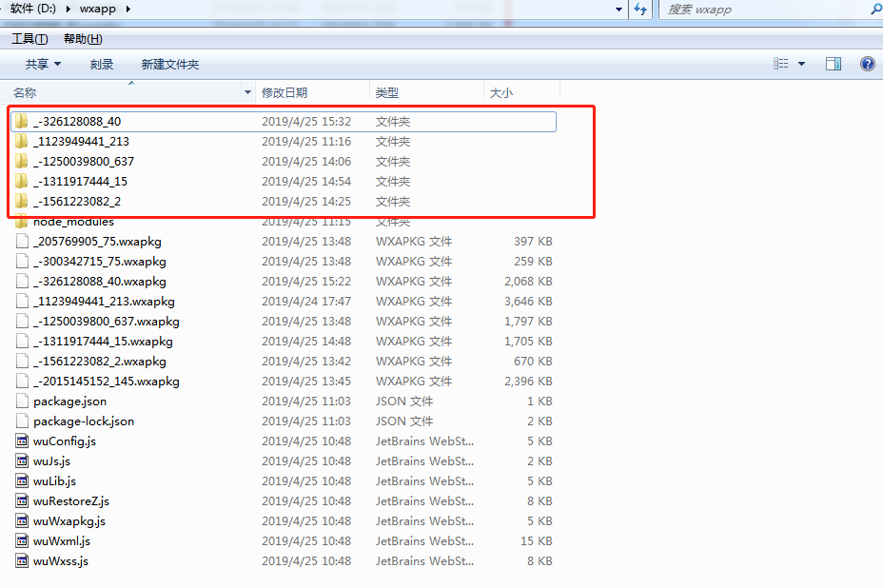Open the 名称 column filter dropdown arrow

pos(247,92)
